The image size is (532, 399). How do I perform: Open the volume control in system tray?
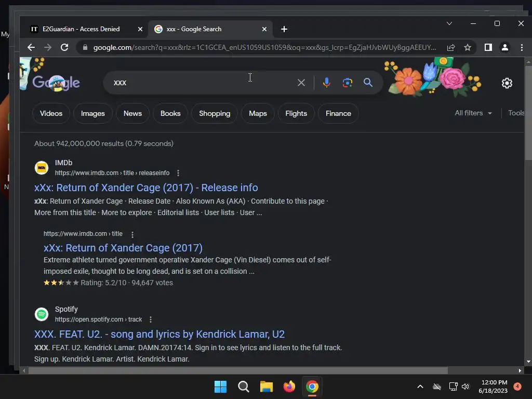click(x=465, y=387)
